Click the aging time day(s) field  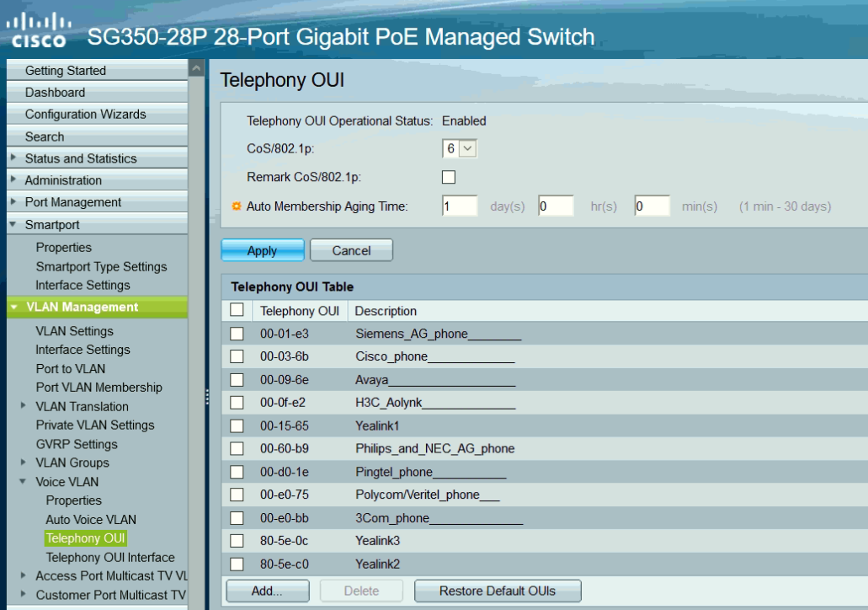coord(459,206)
